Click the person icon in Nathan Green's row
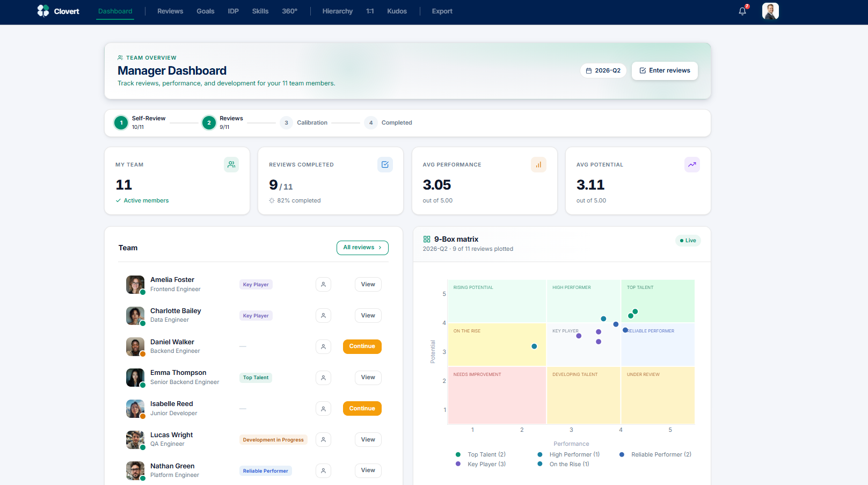Image resolution: width=868 pixels, height=485 pixels. pos(323,471)
